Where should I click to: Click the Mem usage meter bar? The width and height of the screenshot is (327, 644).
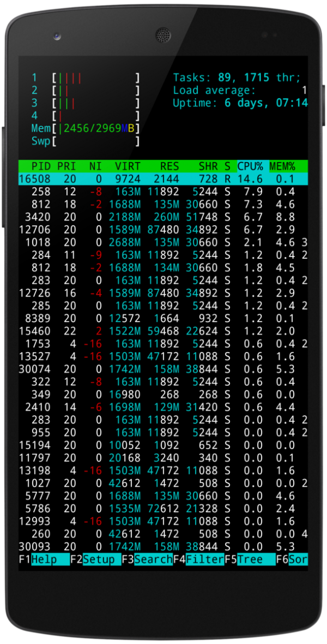pyautogui.click(x=96, y=128)
